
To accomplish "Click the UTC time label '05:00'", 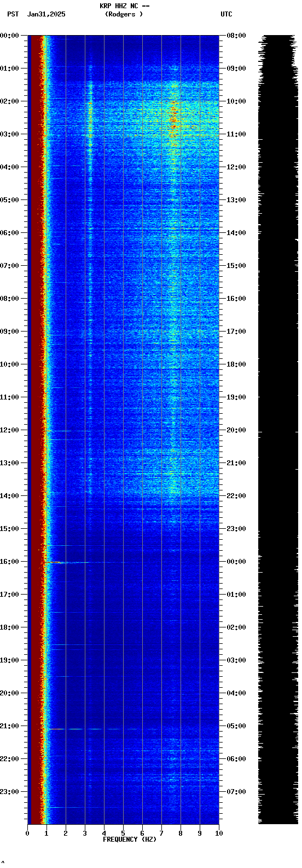I will pyautogui.click(x=236, y=726).
